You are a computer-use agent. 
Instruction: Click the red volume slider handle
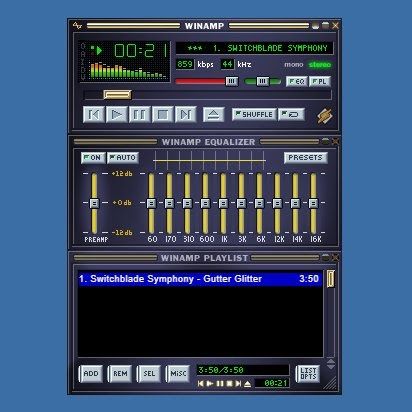click(x=232, y=81)
